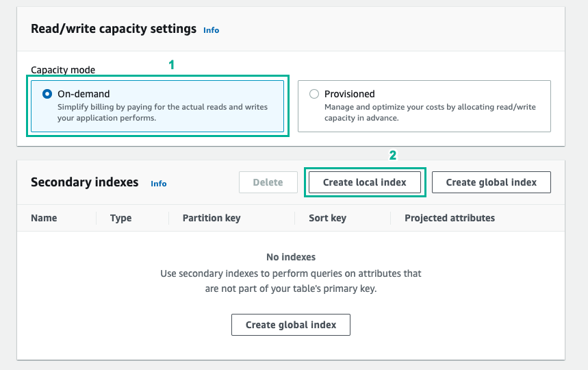Click the Capacity mode label
This screenshot has height=370, width=588.
click(x=63, y=70)
